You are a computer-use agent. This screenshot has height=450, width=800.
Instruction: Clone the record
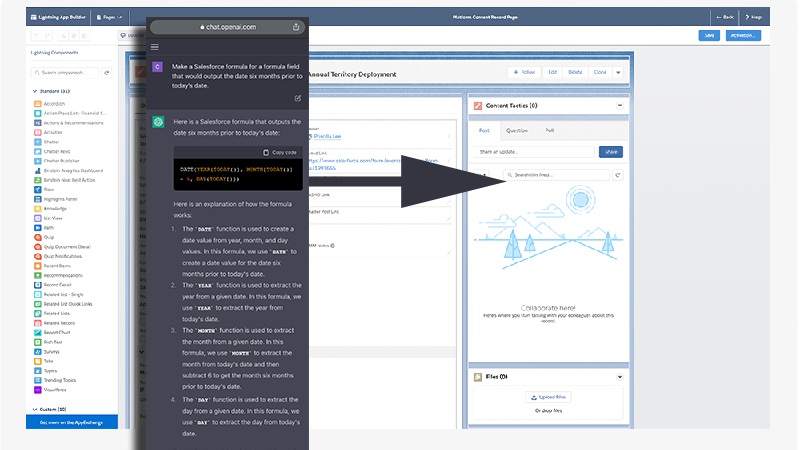coord(600,72)
